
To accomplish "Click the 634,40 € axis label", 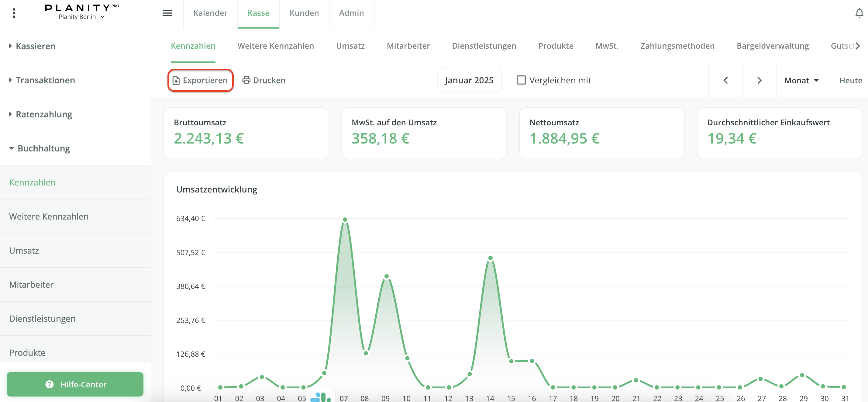I will click(x=190, y=219).
